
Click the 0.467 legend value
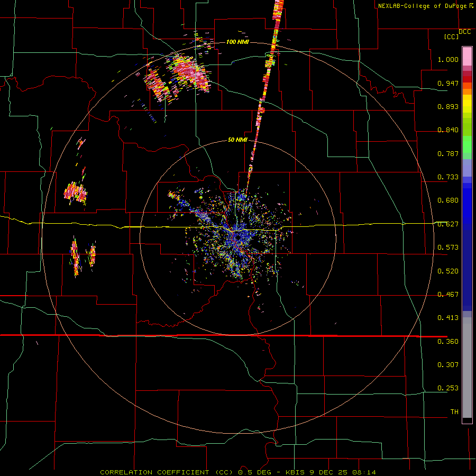point(448,295)
